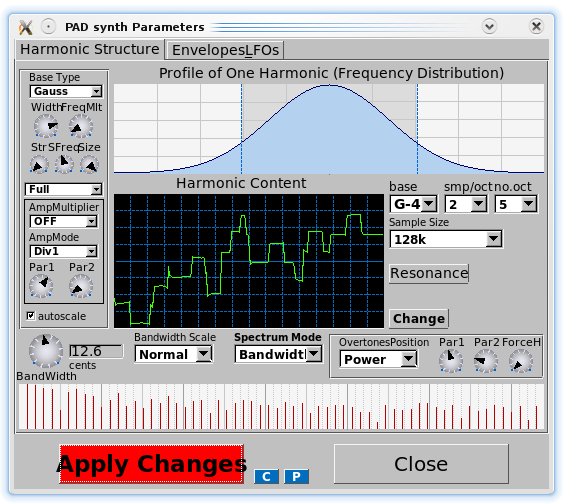Click the ForceH knob
This screenshot has height=504, width=588.
click(x=520, y=362)
